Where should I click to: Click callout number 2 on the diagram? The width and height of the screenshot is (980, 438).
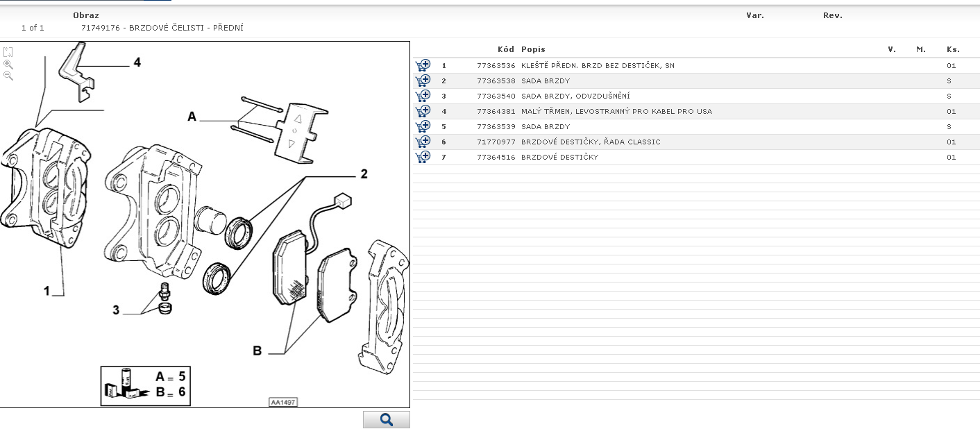363,174
